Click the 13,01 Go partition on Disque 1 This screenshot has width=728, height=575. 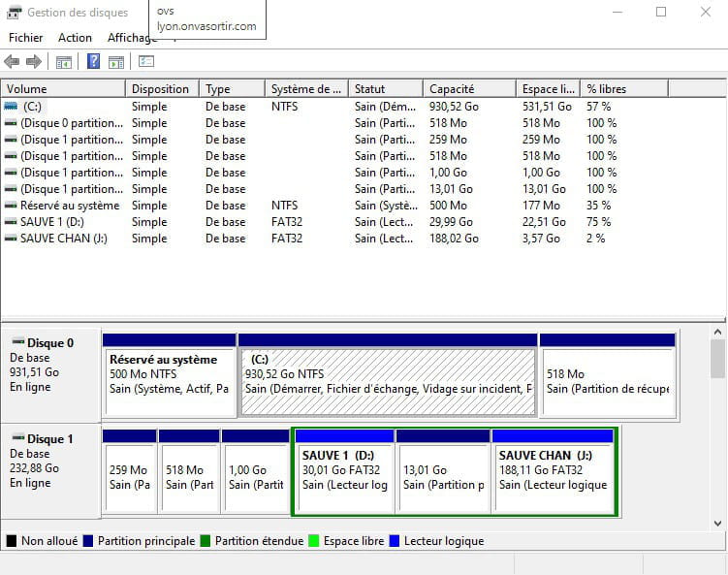(444, 469)
